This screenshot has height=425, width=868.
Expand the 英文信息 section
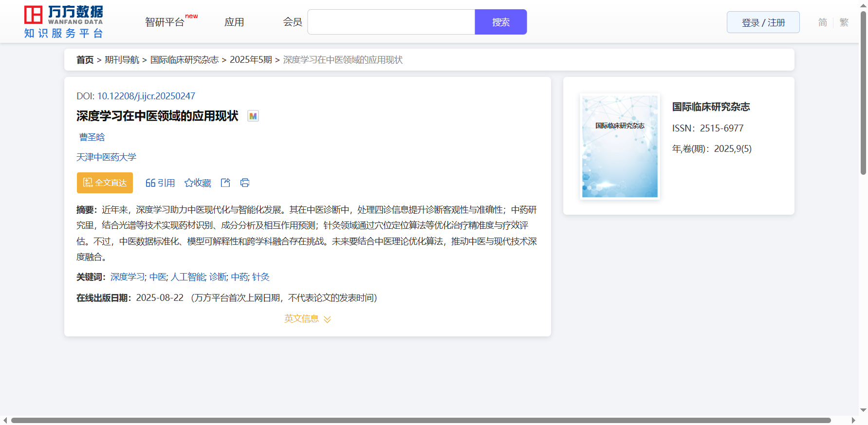click(307, 319)
